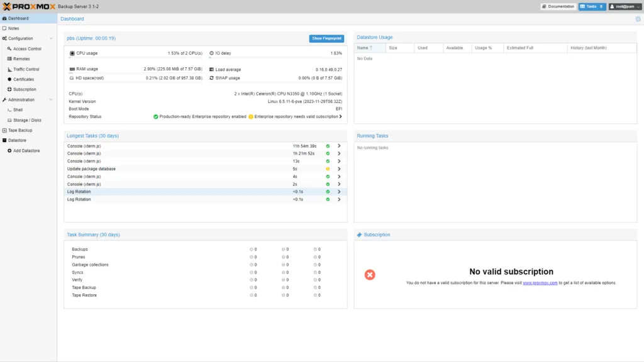The width and height of the screenshot is (644, 362).
Task: Click the Access Control key icon
Action: [x=9, y=49]
